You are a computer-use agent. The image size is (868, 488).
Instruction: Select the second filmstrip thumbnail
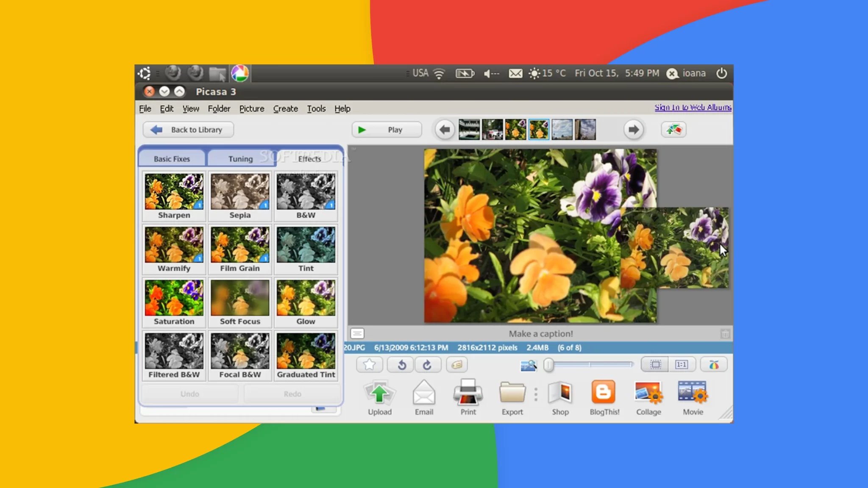pos(492,130)
